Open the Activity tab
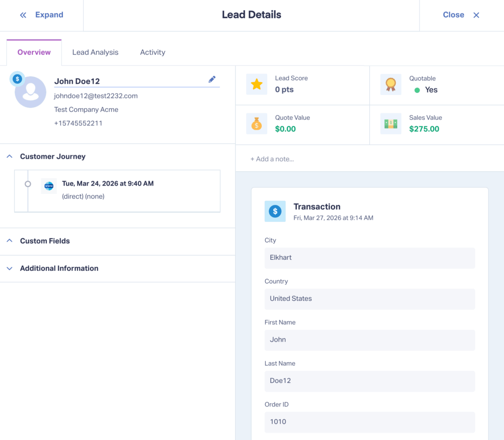 pos(153,52)
